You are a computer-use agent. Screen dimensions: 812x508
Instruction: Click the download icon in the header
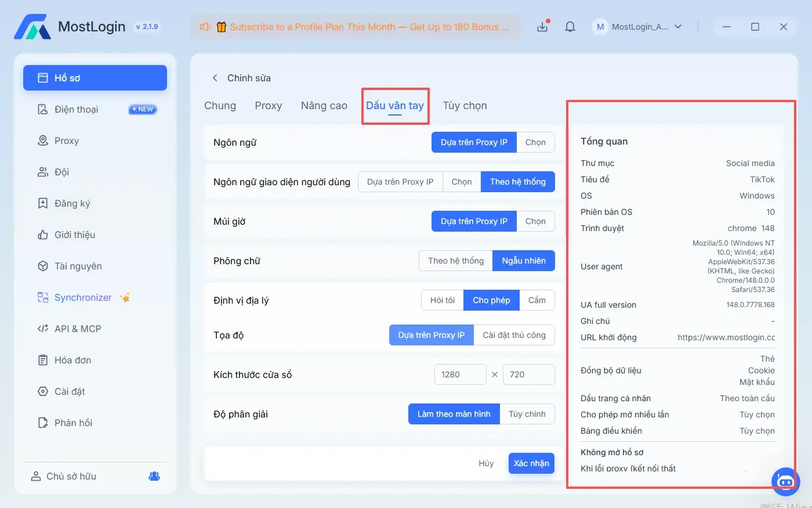[542, 27]
